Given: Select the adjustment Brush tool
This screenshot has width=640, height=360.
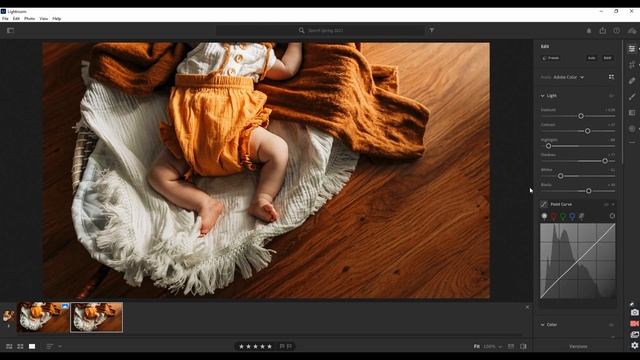Looking at the screenshot, I should (x=632, y=96).
